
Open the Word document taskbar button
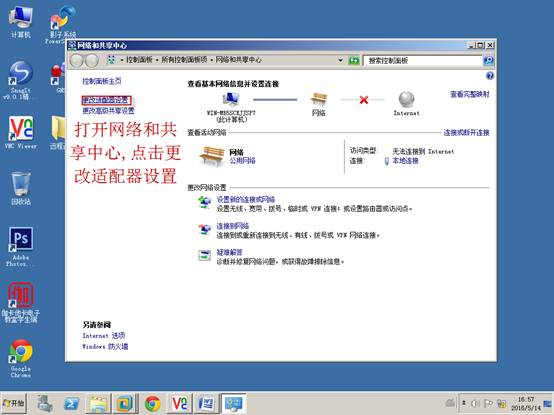tap(206, 403)
